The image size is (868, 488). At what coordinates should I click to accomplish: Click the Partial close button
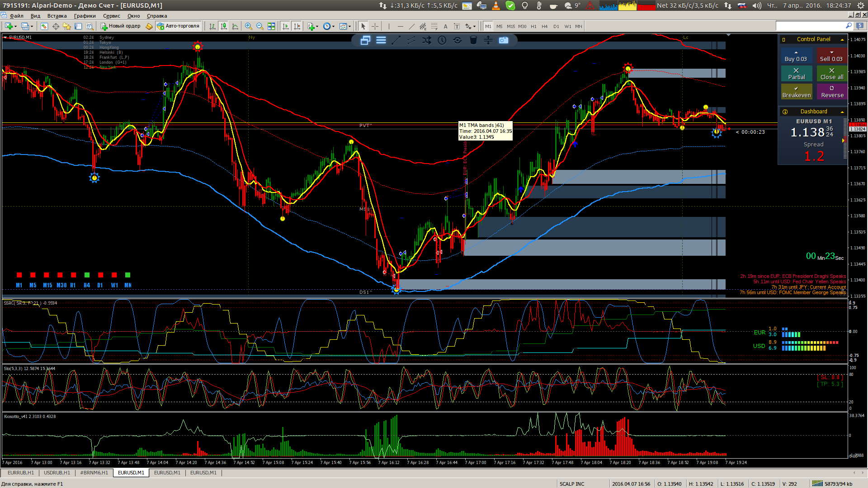[x=797, y=74]
